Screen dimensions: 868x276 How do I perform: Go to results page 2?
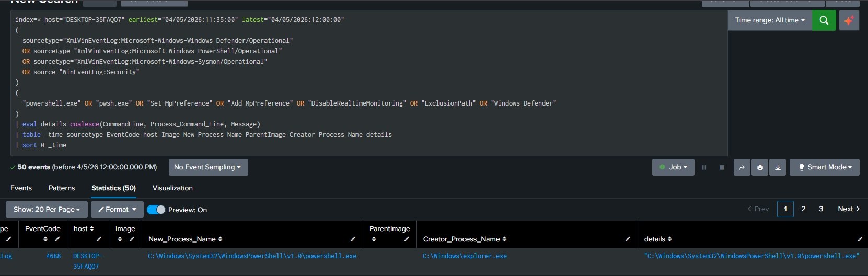[803, 209]
